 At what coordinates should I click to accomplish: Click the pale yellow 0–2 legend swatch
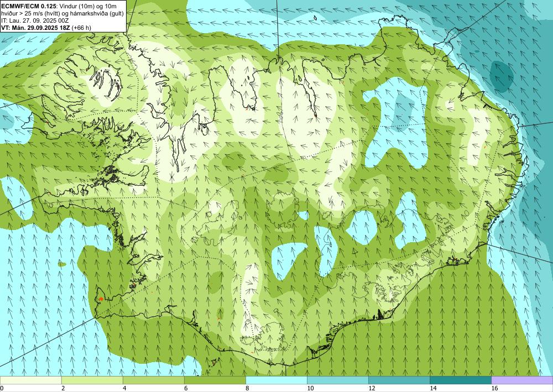click(x=30, y=380)
